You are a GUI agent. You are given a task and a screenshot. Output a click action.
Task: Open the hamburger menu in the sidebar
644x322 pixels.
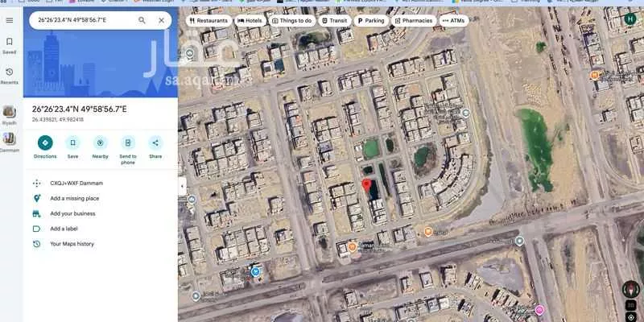tap(9, 20)
